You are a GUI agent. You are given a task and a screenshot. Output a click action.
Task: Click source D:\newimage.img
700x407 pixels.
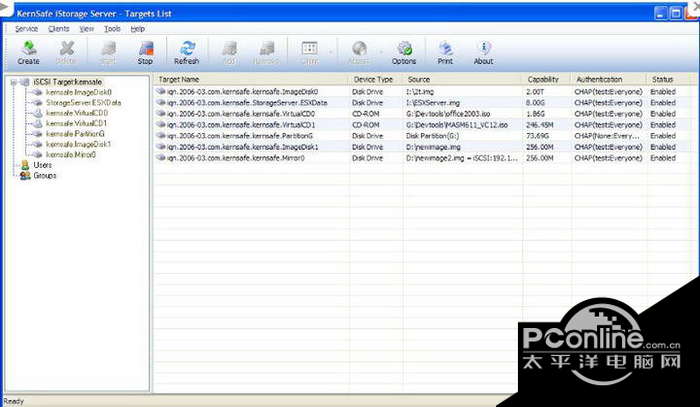coord(433,147)
